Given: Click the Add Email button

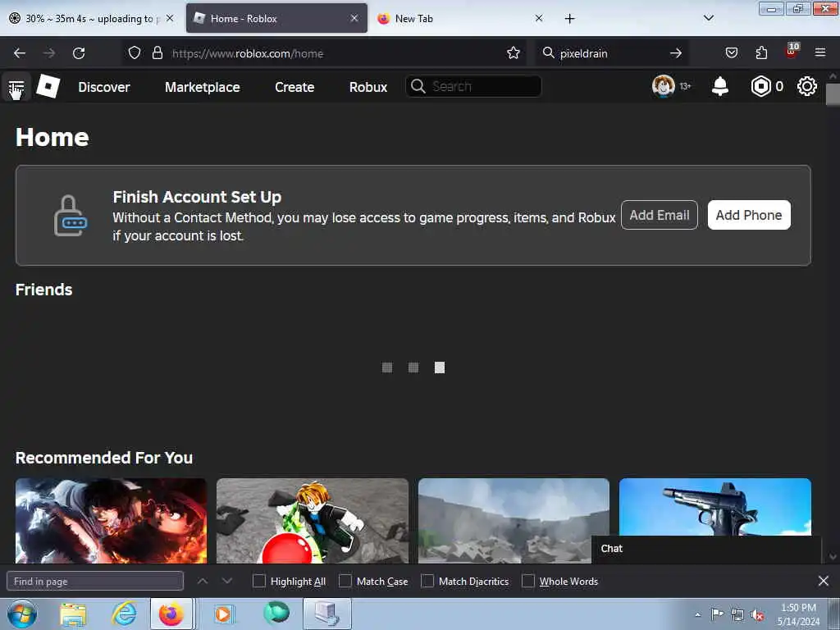Looking at the screenshot, I should click(660, 215).
